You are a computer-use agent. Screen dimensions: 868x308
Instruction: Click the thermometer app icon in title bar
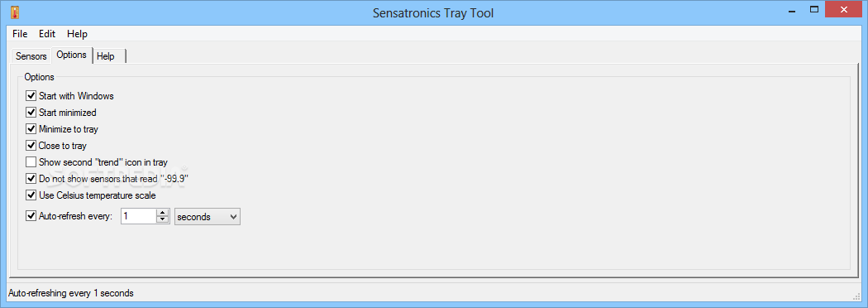[x=14, y=12]
